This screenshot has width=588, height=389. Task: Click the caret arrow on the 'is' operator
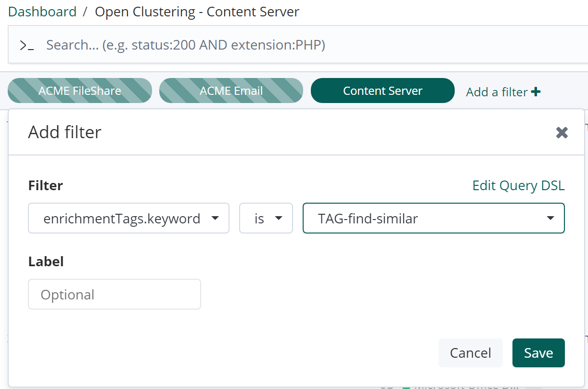[x=278, y=219]
